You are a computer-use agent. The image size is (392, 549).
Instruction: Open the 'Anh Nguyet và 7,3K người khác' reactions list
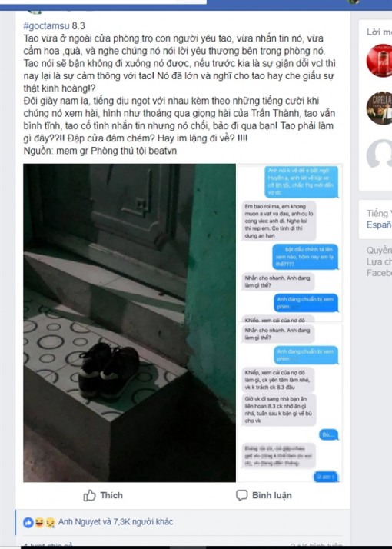pos(115,521)
